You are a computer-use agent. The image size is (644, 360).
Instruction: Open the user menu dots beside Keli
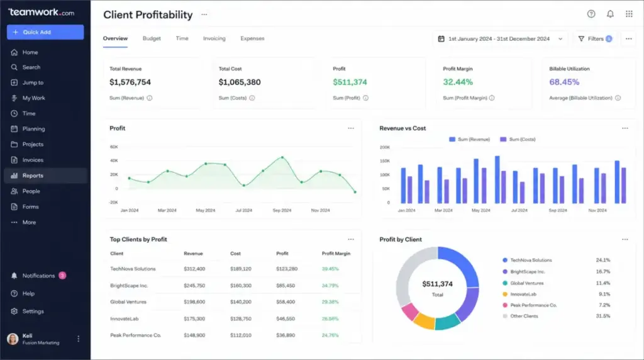tap(78, 339)
